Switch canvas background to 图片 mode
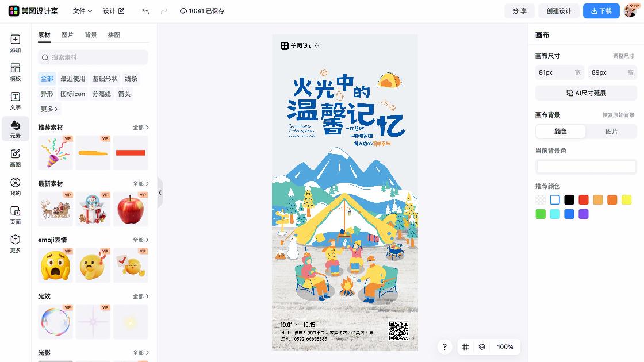The height and width of the screenshot is (362, 644). point(611,132)
